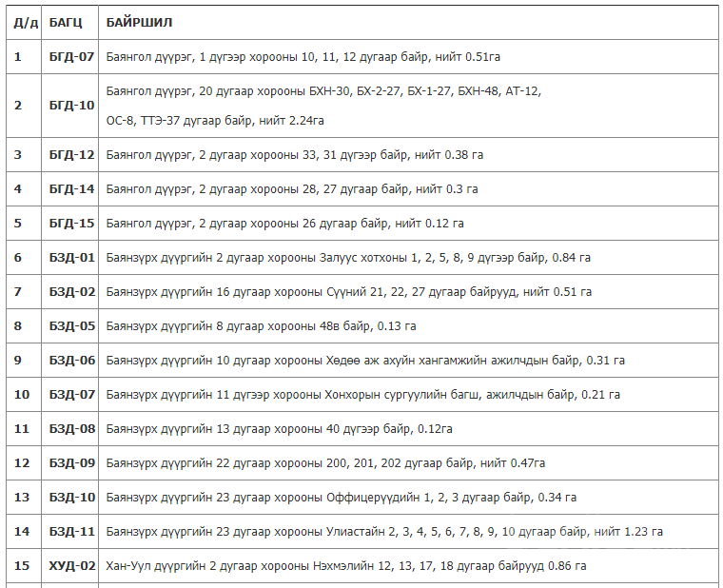Click the БЗД-07 code cell
This screenshot has height=588, width=723.
[x=71, y=394]
